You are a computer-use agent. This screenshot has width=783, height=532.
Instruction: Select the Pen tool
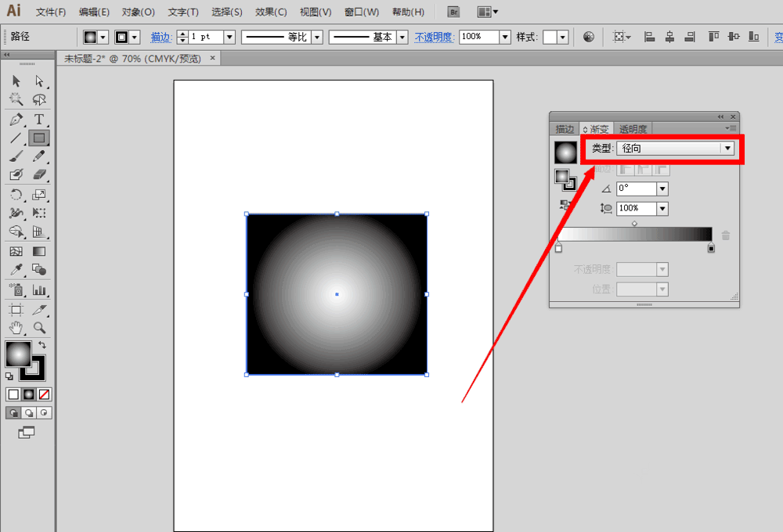coord(16,119)
